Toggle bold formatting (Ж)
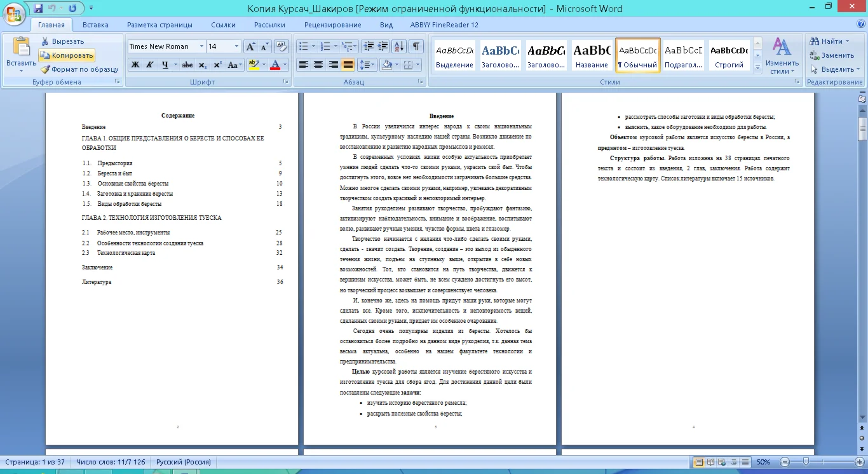 (x=135, y=65)
